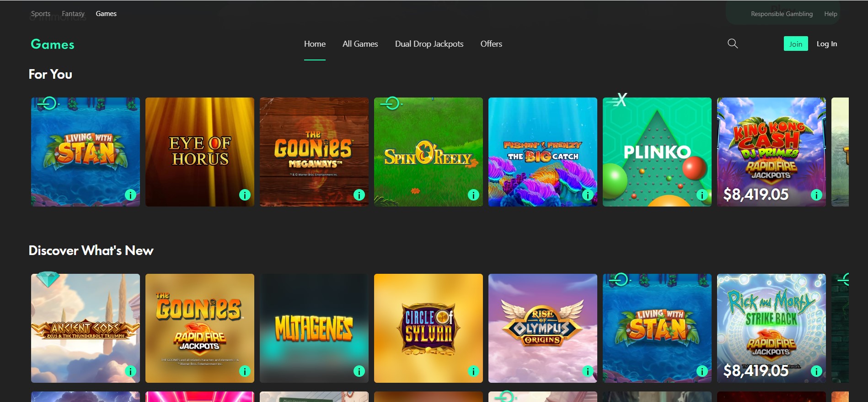Launch The Goonies Megaways game
868x402 pixels.
pyautogui.click(x=314, y=152)
